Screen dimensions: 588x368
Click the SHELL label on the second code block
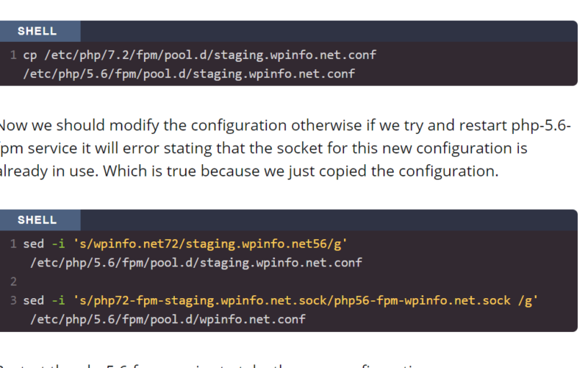[37, 220]
